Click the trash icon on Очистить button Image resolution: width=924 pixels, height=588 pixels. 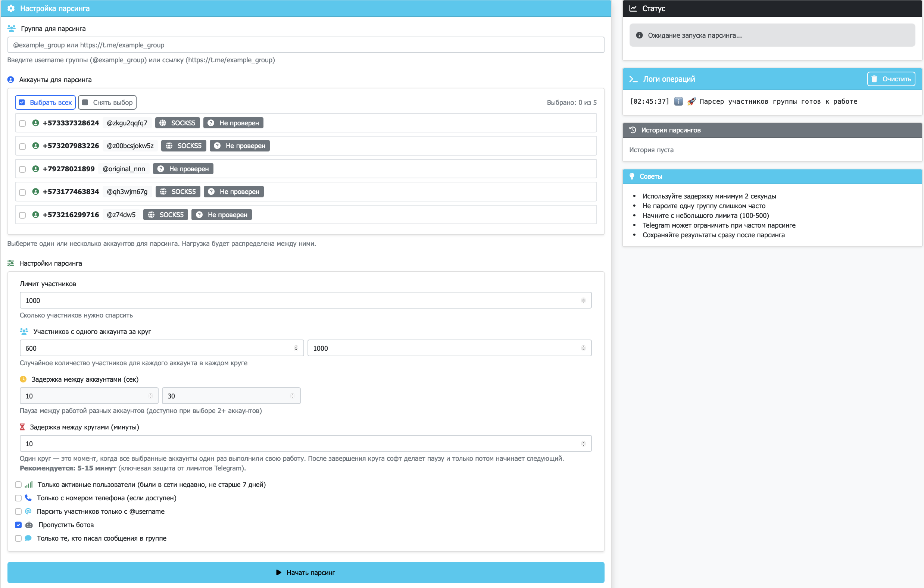[874, 79]
